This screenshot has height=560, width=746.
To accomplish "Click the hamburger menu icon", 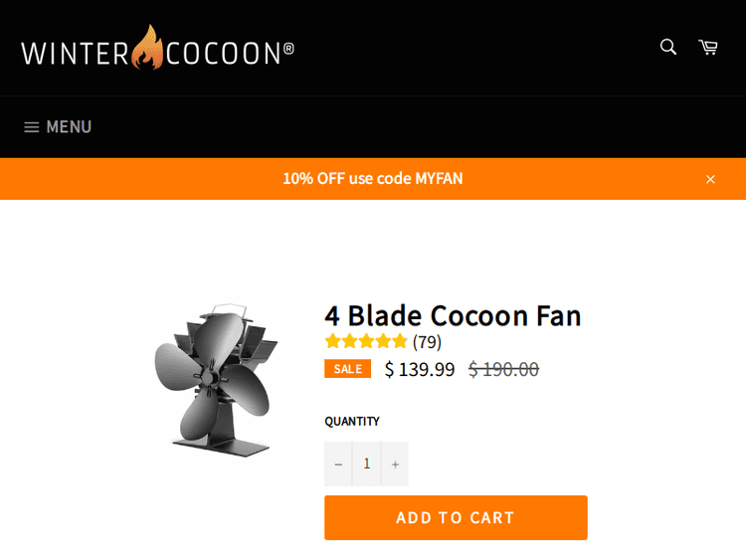I will click(x=32, y=127).
